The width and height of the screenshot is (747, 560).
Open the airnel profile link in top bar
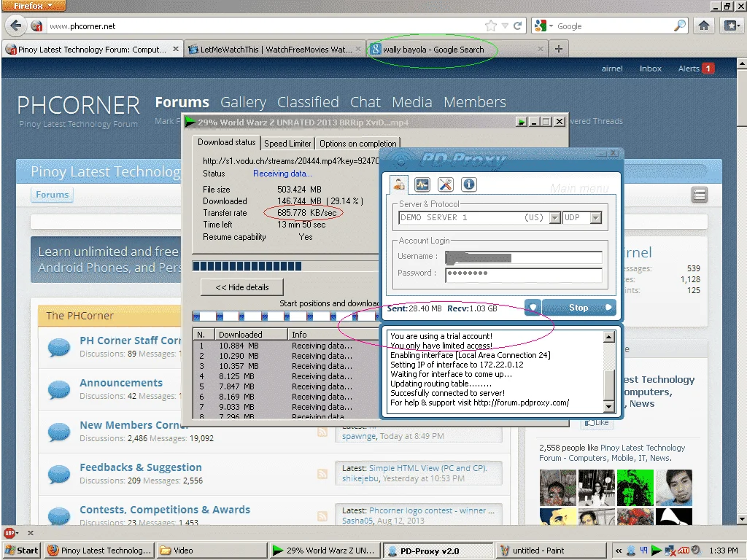click(612, 69)
